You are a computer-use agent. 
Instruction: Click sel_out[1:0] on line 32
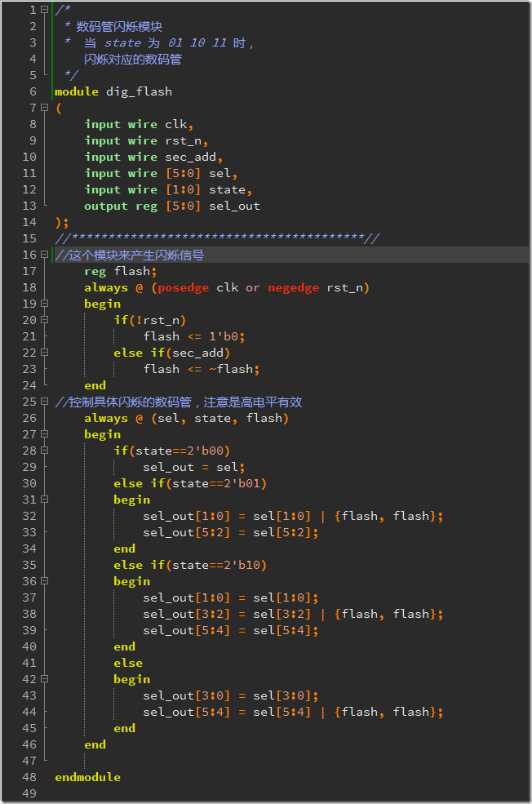point(187,517)
